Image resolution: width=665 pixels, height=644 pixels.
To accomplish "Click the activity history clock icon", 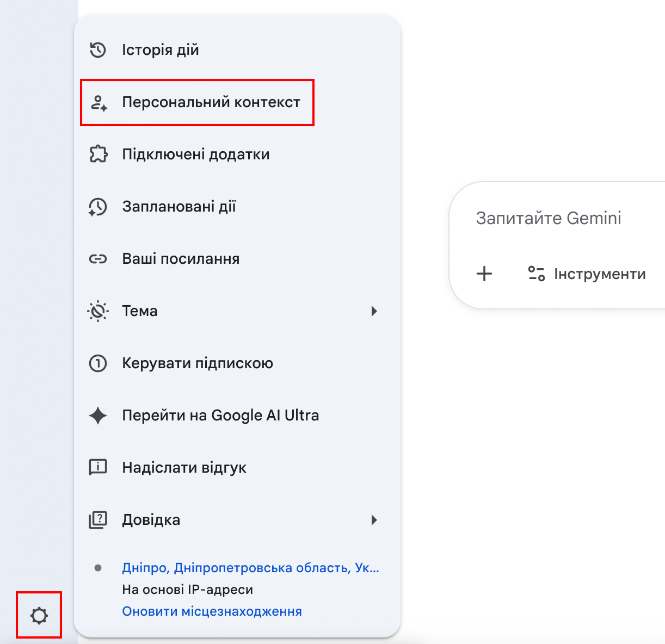I will pyautogui.click(x=98, y=50).
